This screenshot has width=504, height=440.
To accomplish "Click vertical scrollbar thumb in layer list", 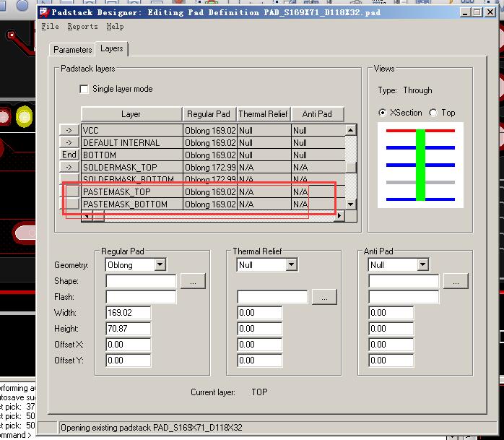I will click(350, 167).
